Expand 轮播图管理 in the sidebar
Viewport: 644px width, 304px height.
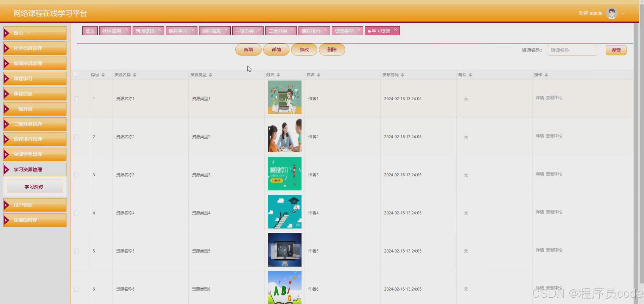coord(35,220)
